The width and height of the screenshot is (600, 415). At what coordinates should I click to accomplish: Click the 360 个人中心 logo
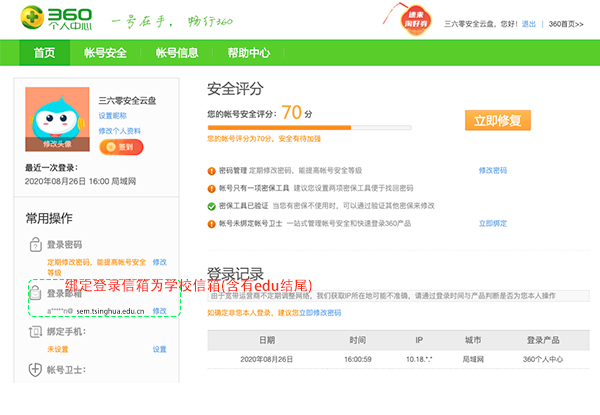pyautogui.click(x=57, y=18)
